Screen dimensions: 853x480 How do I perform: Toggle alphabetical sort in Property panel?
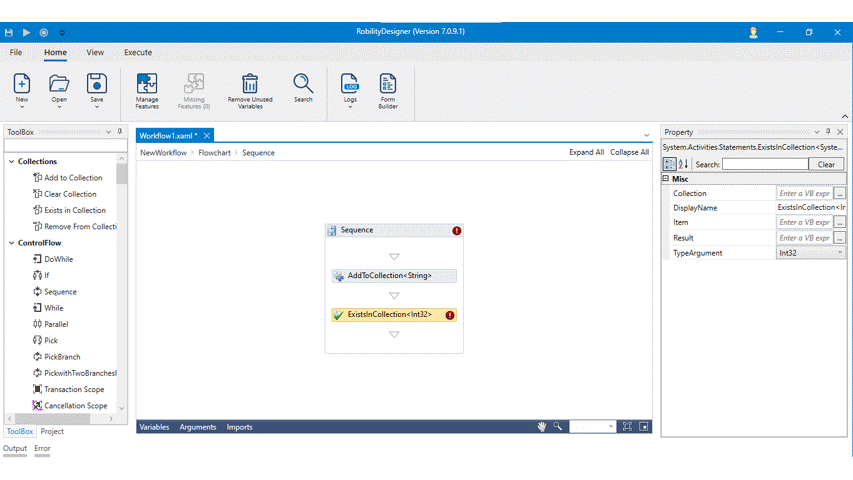click(x=684, y=164)
